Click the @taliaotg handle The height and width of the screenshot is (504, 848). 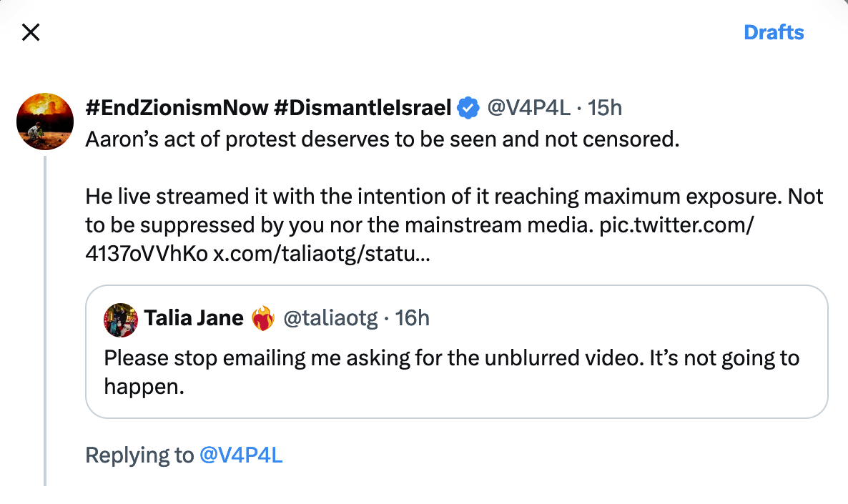pyautogui.click(x=330, y=318)
